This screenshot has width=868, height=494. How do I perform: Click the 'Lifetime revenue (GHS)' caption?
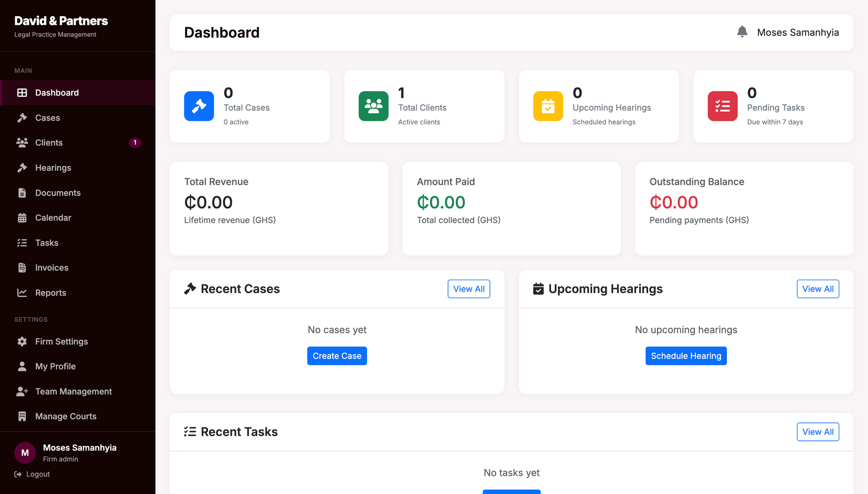point(230,220)
